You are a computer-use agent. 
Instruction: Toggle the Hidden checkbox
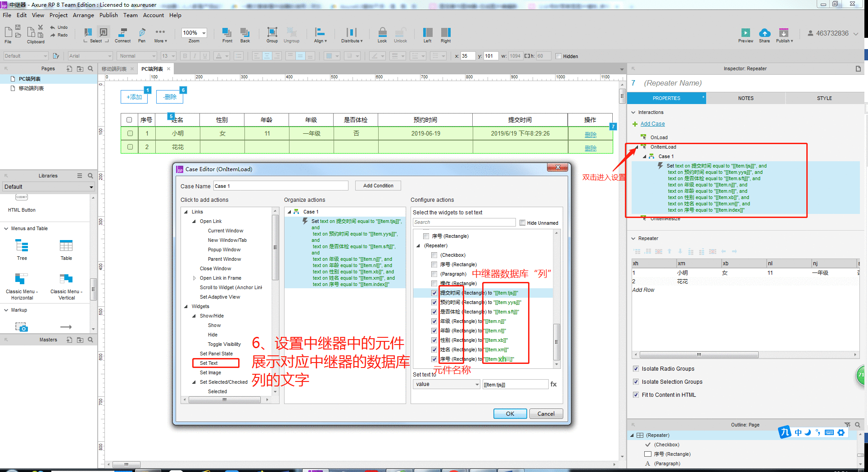click(558, 56)
